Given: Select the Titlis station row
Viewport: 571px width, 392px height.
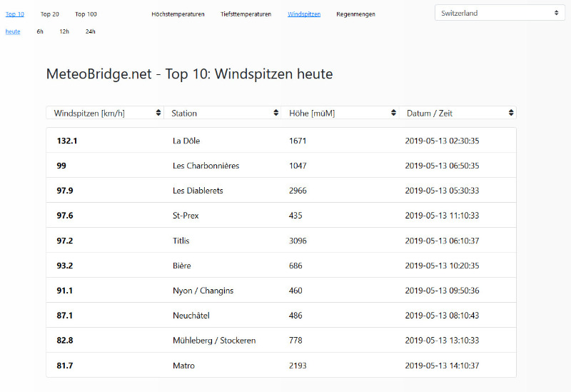Looking at the screenshot, I should [x=181, y=241].
